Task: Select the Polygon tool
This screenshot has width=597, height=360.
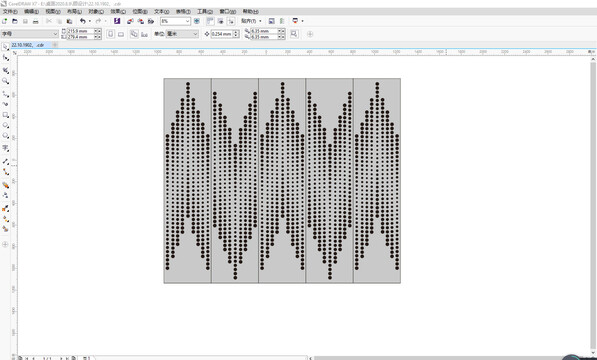Action: (x=5, y=136)
